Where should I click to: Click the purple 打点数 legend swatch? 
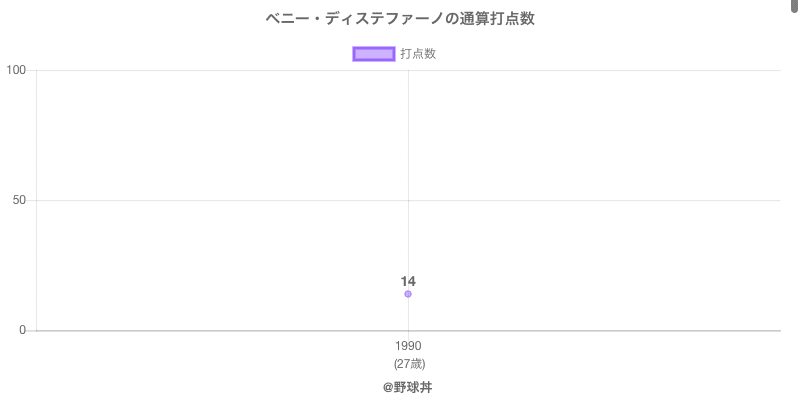[x=374, y=54]
